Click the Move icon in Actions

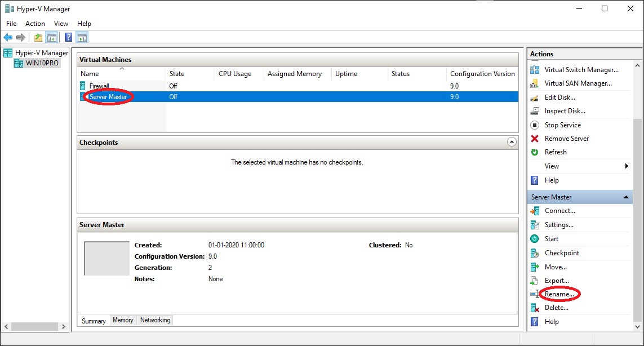point(535,267)
